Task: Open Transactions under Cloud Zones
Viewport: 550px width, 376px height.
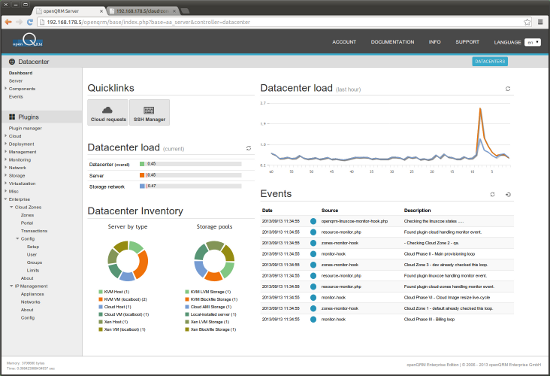Action: [34, 231]
